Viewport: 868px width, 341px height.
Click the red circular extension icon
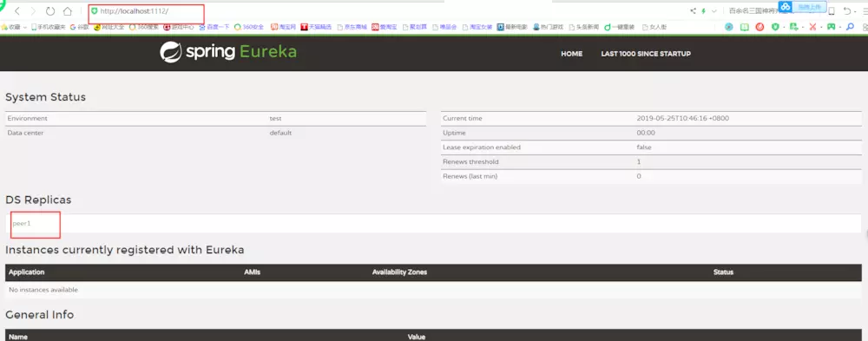760,27
